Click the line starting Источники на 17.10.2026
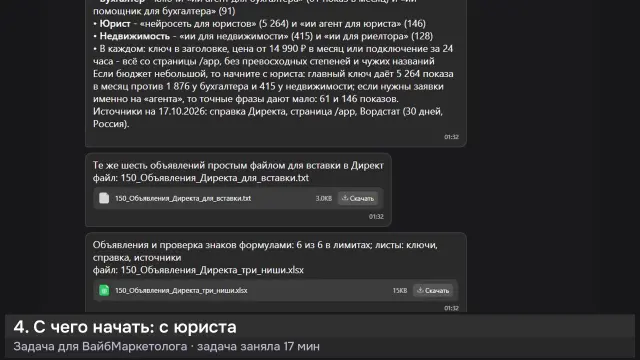 click(x=268, y=111)
